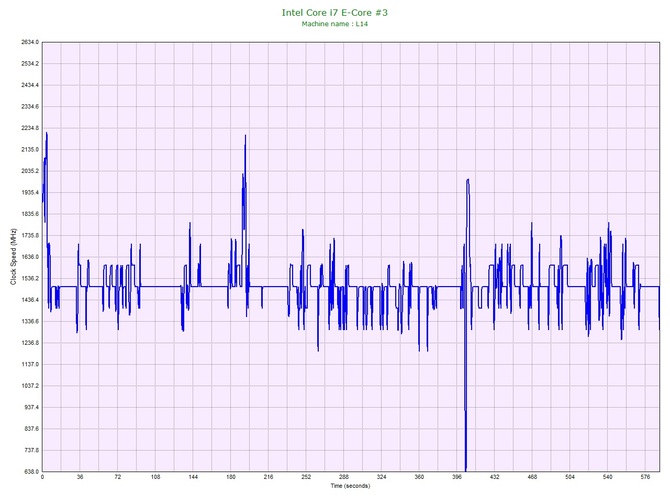The image size is (670, 503).
Task: Click the x-axis tick label 180
Action: click(x=231, y=477)
